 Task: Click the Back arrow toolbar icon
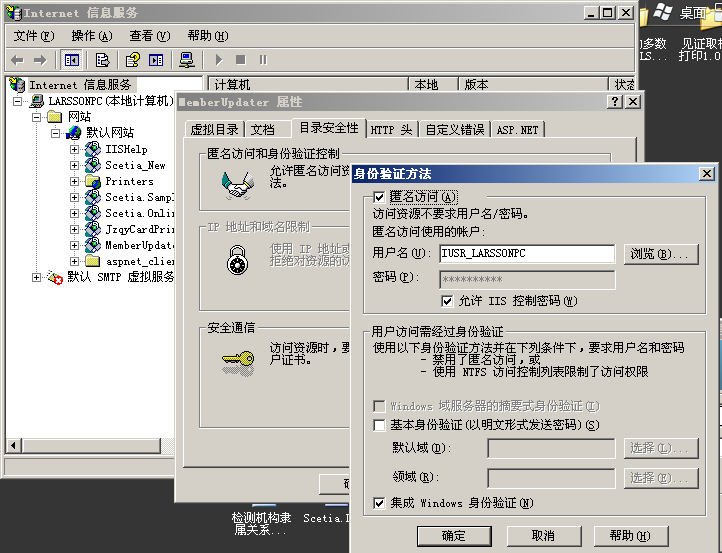click(x=17, y=60)
